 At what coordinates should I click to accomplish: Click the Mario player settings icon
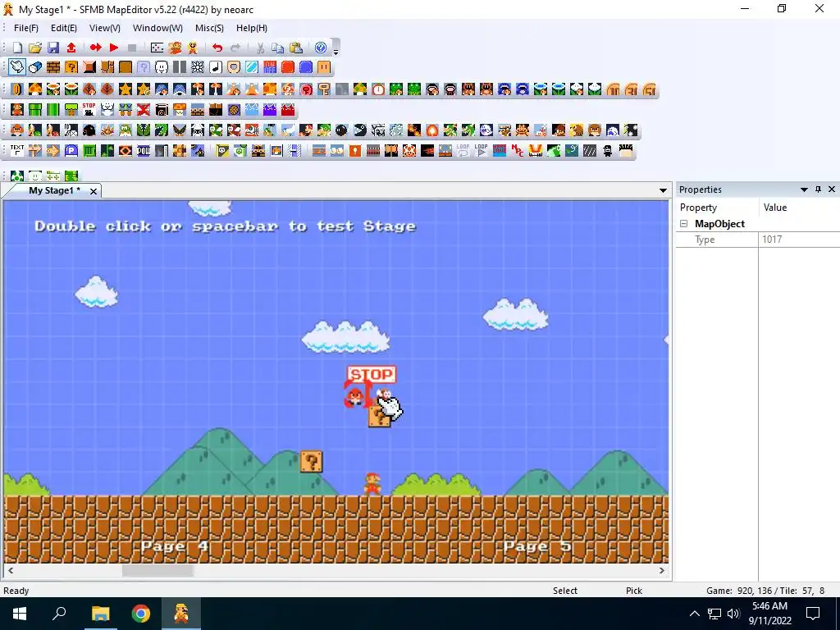[193, 48]
